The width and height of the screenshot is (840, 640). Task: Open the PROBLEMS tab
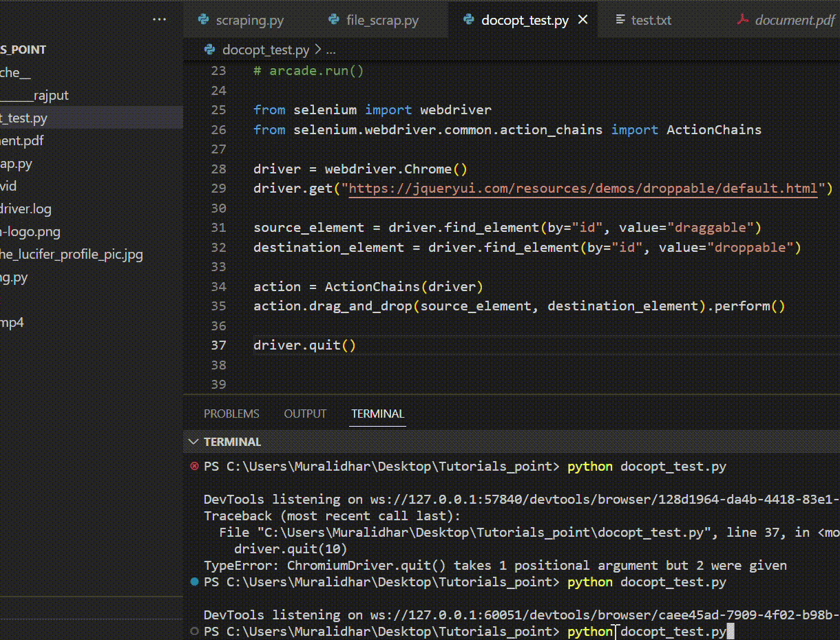click(231, 414)
